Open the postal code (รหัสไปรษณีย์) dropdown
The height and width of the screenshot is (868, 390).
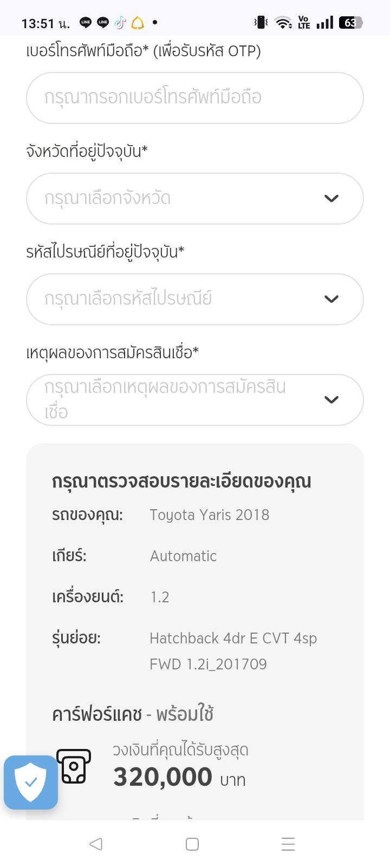(184, 299)
